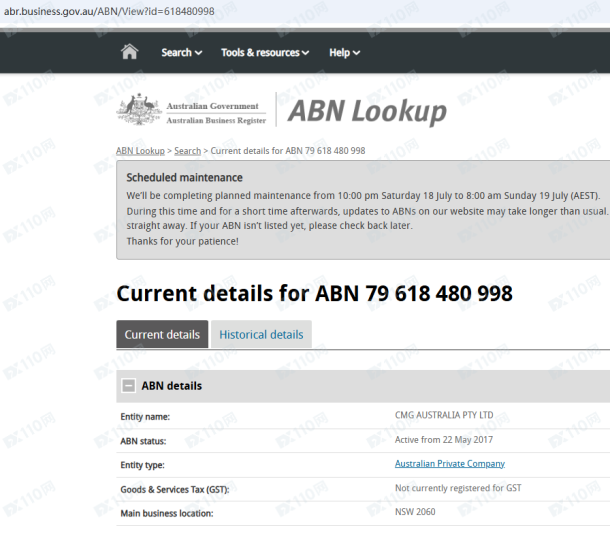This screenshot has height=543, width=610.
Task: Click the browser address bar URL
Action: click(109, 11)
